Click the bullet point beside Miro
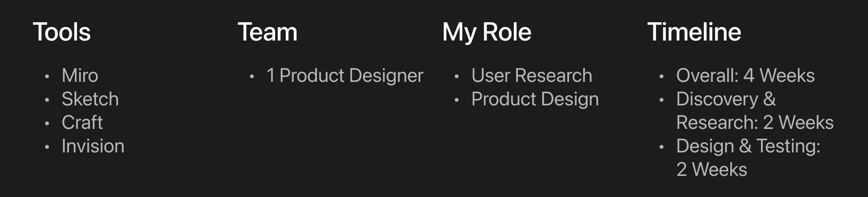The height and width of the screenshot is (197, 868). [47, 76]
